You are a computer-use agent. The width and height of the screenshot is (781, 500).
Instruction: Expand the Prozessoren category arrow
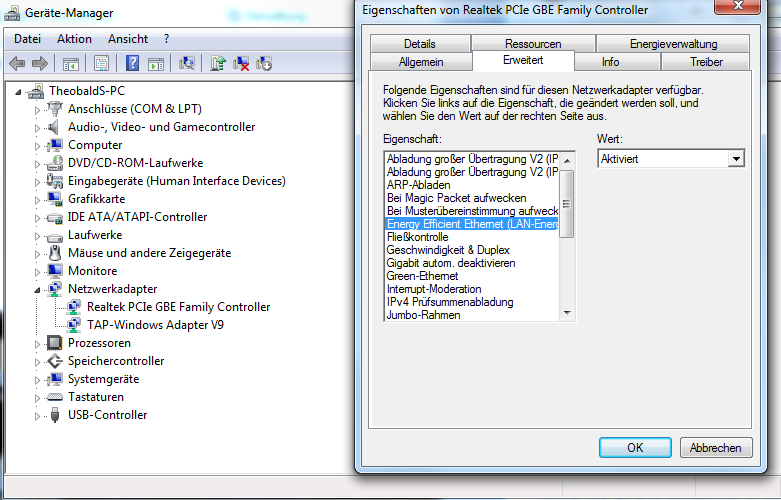(37, 344)
